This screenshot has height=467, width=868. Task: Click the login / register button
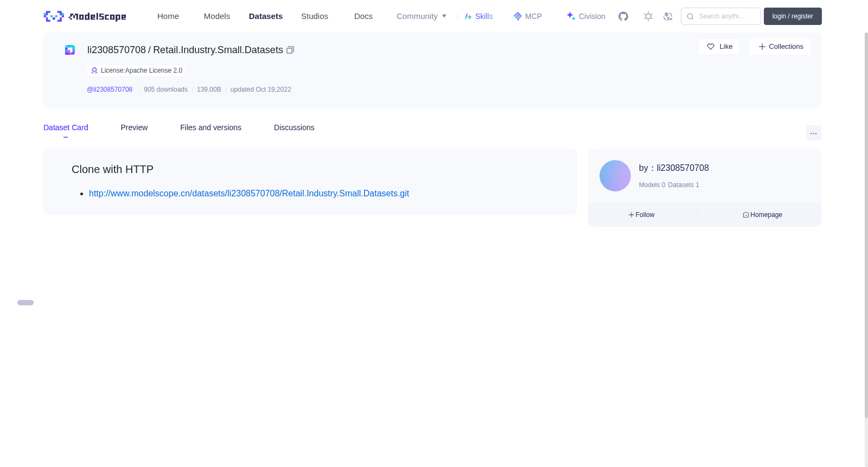click(793, 16)
